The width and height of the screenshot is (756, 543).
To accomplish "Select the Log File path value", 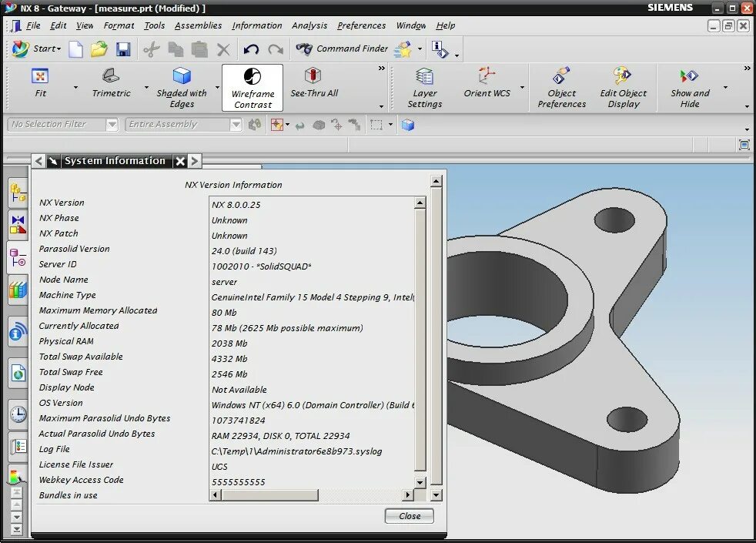I will pos(296,451).
